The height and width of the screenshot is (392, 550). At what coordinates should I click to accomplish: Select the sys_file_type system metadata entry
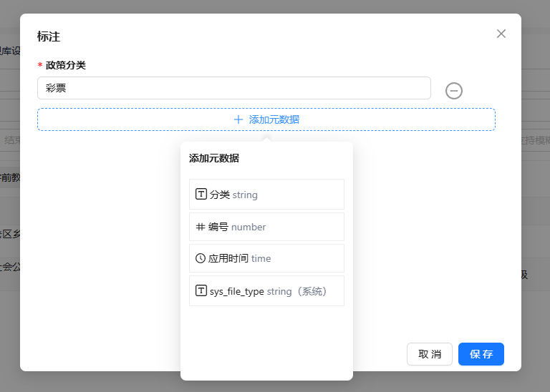(266, 291)
